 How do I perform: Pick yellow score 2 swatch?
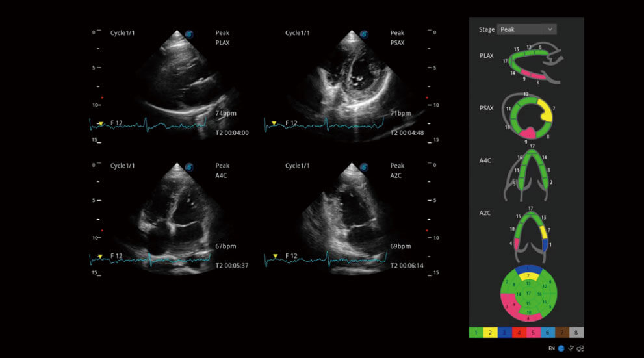[x=490, y=333]
